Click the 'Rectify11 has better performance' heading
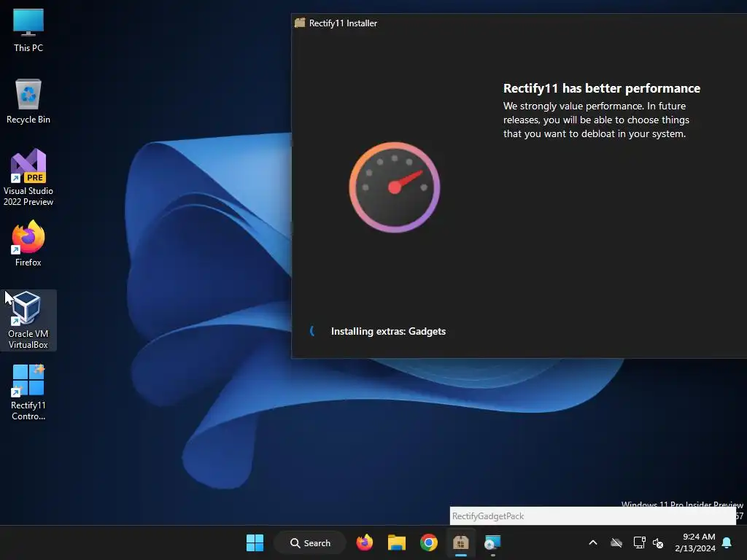 tap(602, 88)
